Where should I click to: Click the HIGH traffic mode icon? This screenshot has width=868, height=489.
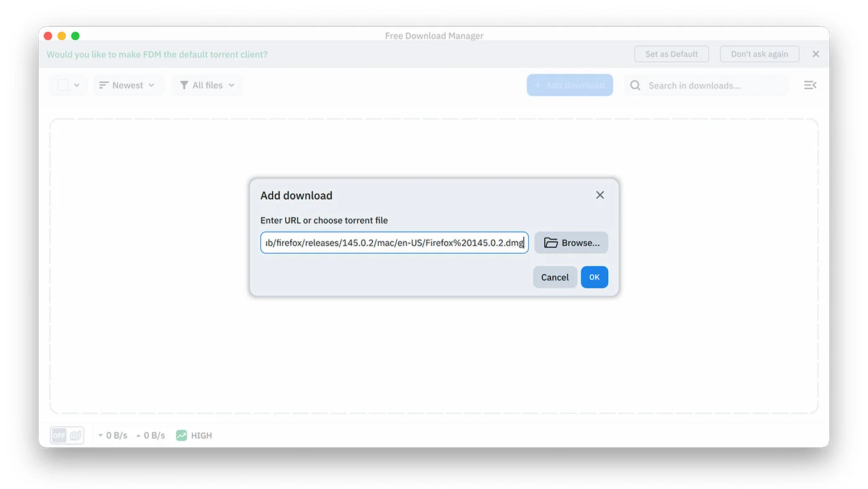[182, 436]
